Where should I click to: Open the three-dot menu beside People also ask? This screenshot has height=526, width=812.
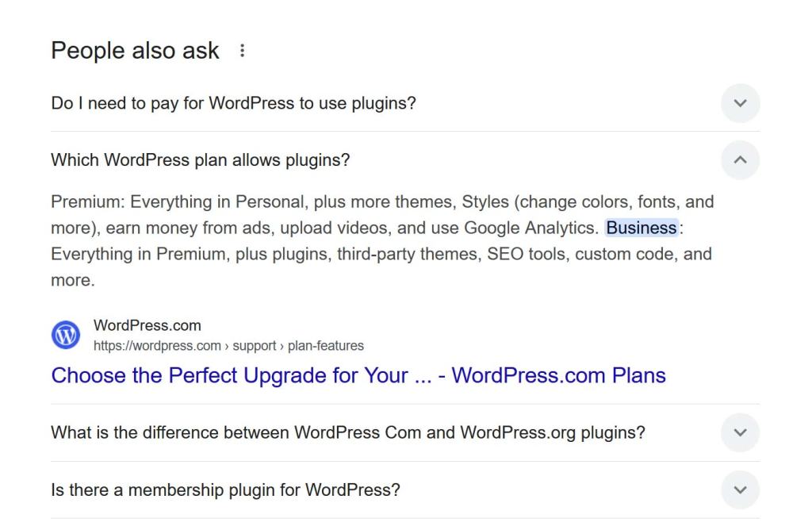pyautogui.click(x=242, y=51)
